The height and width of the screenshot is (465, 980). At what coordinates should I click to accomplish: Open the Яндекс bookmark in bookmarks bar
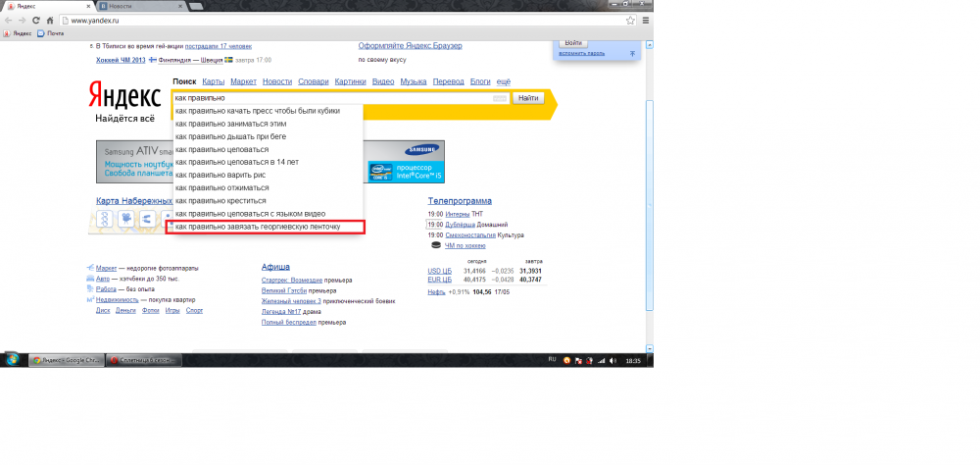click(18, 33)
